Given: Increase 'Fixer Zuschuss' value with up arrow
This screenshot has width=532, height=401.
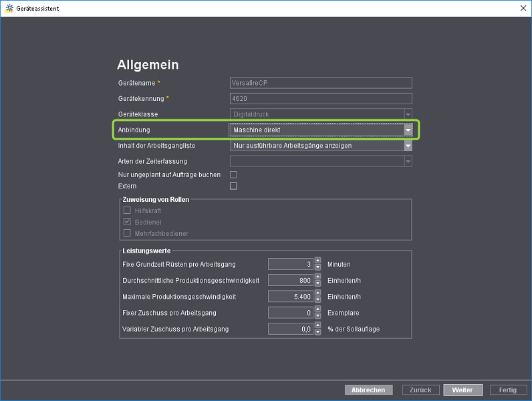Looking at the screenshot, I should (317, 309).
